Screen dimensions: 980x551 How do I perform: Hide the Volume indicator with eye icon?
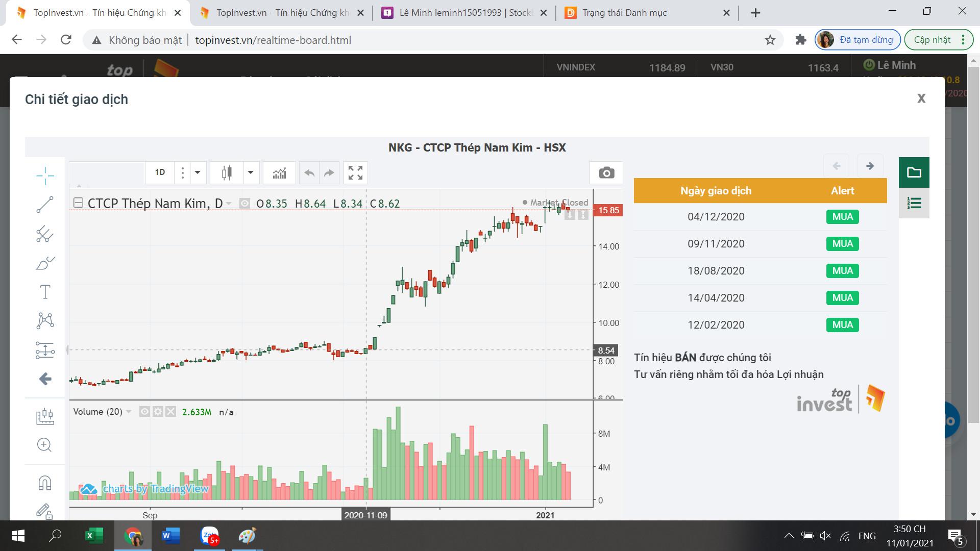[144, 412]
